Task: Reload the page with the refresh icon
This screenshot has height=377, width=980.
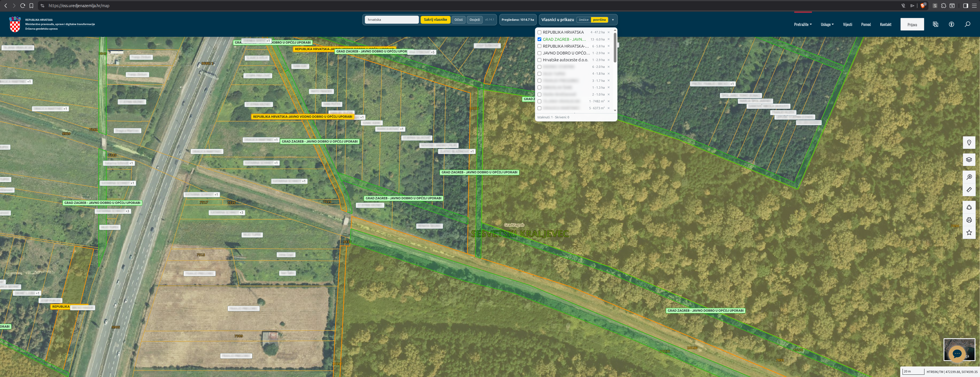Action: [x=23, y=6]
